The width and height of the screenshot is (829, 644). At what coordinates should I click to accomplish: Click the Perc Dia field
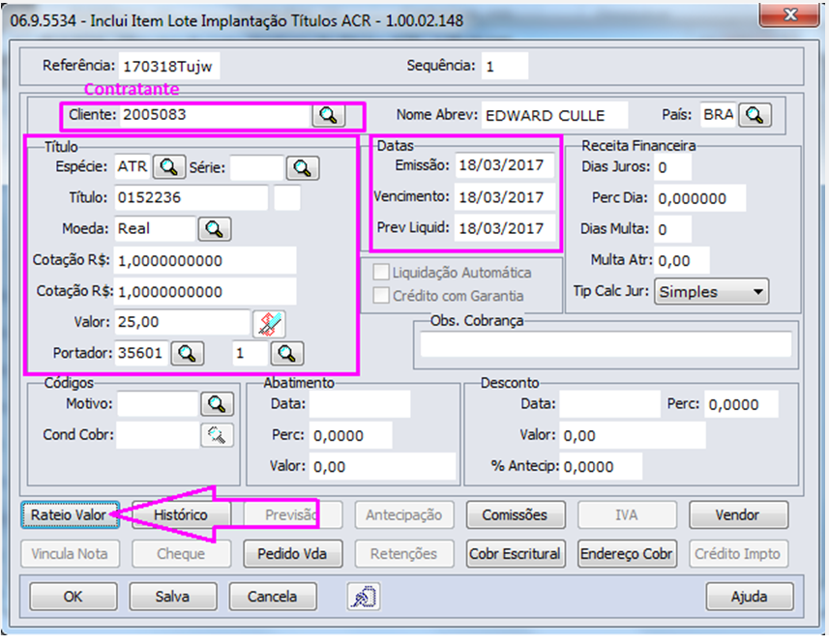pyautogui.click(x=700, y=198)
